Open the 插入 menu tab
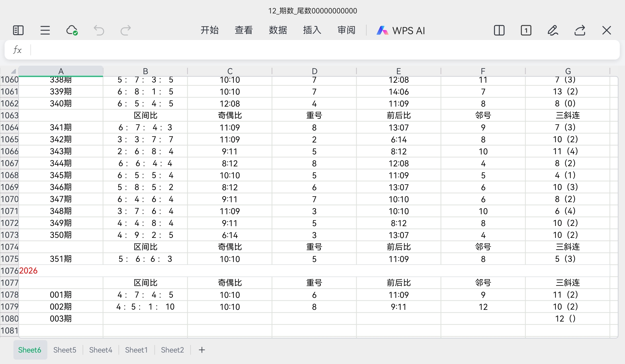The width and height of the screenshot is (625, 364). pyautogui.click(x=312, y=30)
